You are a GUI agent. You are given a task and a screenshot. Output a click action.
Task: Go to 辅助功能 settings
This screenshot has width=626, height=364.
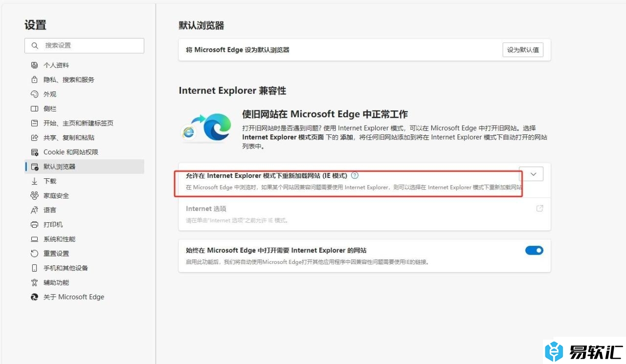click(84, 282)
